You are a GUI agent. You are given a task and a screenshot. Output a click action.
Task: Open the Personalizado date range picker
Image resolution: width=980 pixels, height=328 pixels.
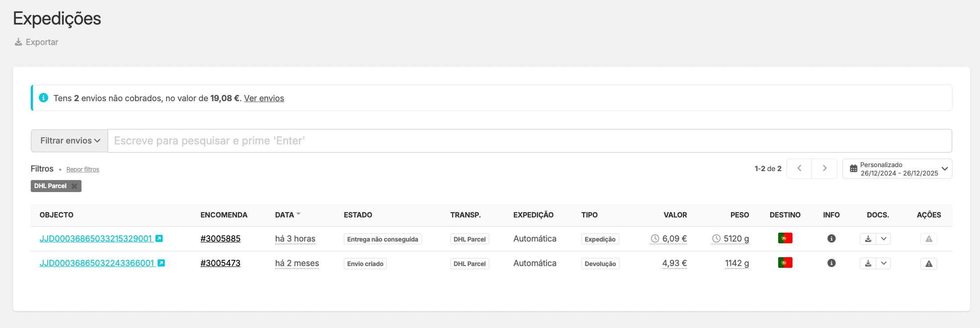click(x=897, y=169)
